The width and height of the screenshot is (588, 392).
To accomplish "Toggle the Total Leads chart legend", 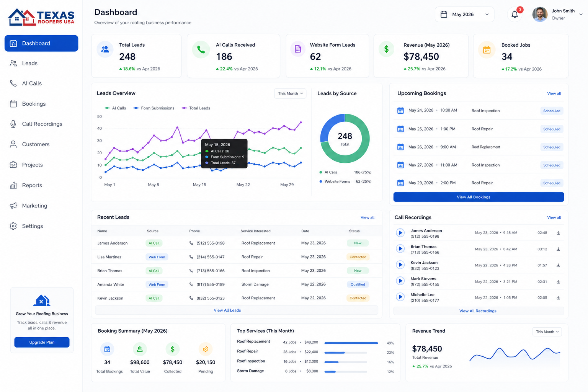I will [x=196, y=108].
